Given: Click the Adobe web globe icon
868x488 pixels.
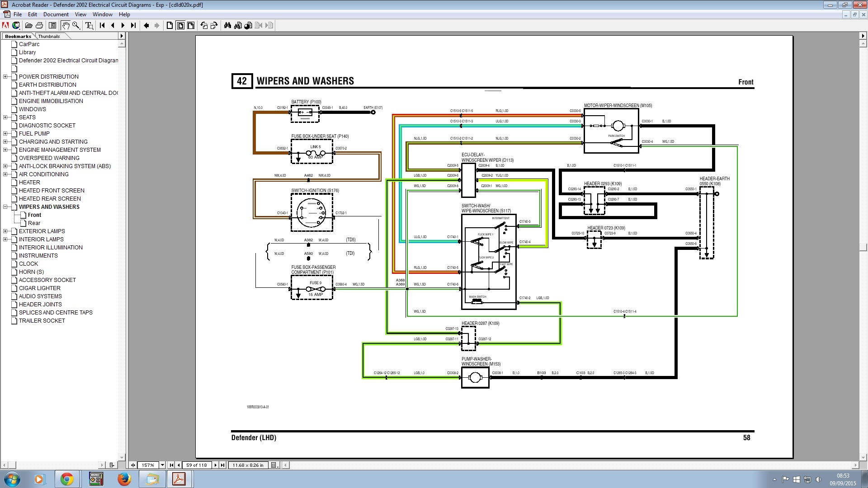Looking at the screenshot, I should (x=16, y=26).
